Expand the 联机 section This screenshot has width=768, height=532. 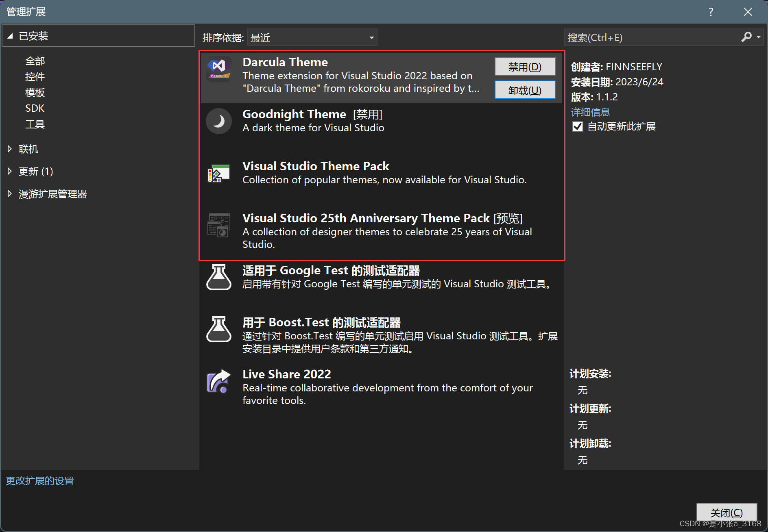(x=10, y=149)
